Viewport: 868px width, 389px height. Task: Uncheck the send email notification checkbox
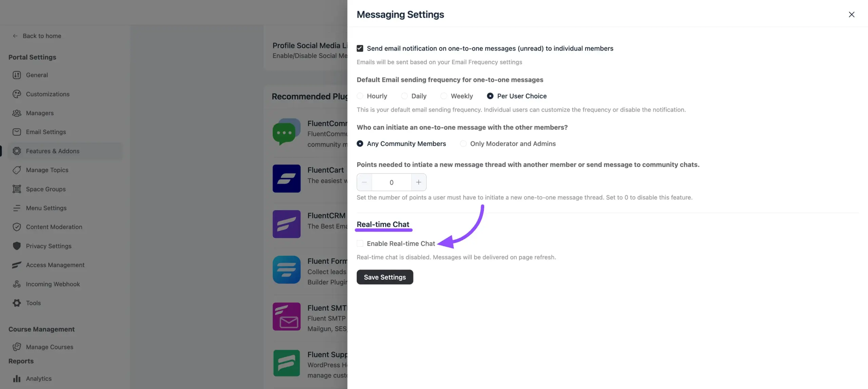pos(360,49)
